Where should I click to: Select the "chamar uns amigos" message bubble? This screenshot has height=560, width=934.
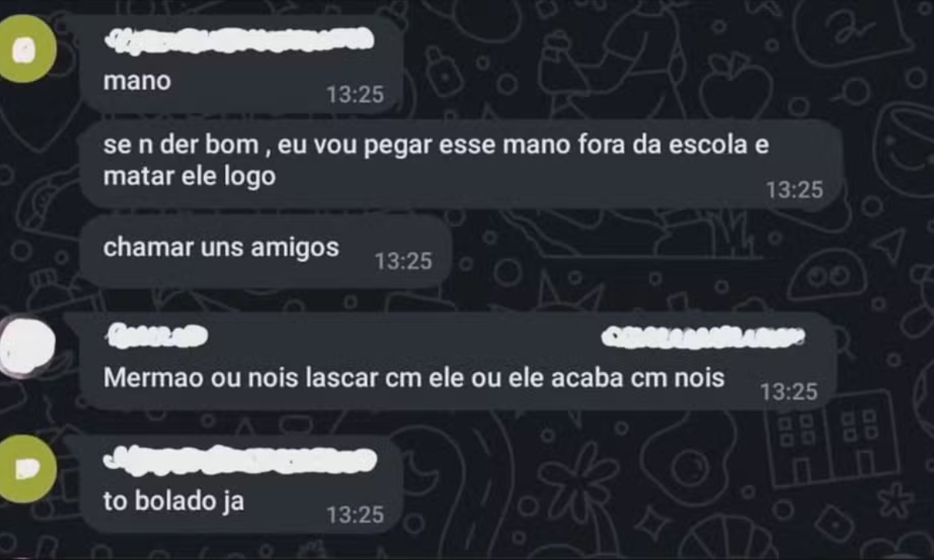tap(266, 251)
